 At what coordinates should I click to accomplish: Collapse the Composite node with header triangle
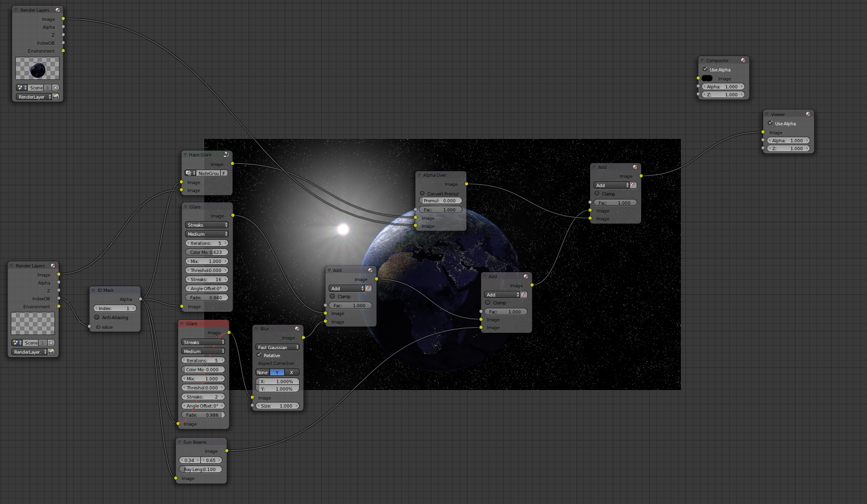point(702,61)
